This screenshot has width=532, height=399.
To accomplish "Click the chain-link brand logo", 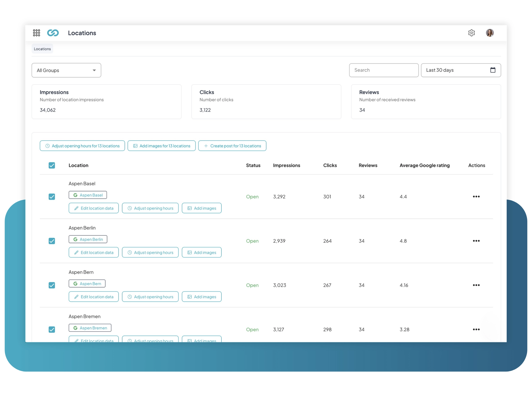I will click(53, 33).
